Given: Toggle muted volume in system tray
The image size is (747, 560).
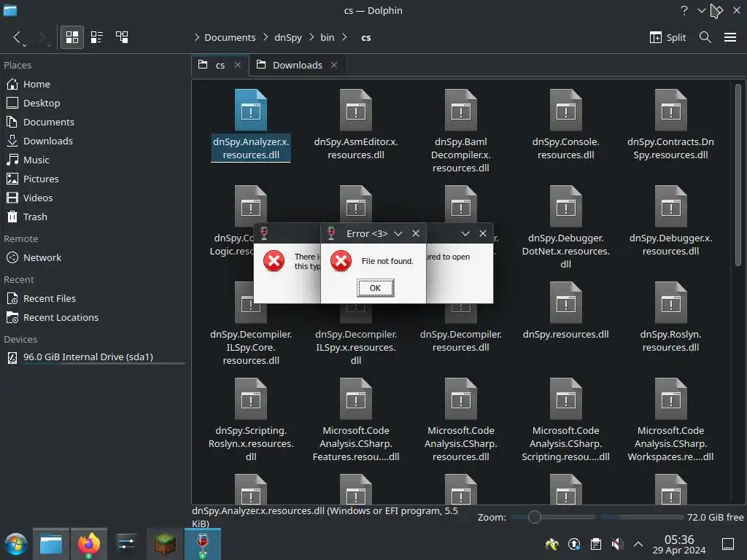Looking at the screenshot, I should [617, 544].
